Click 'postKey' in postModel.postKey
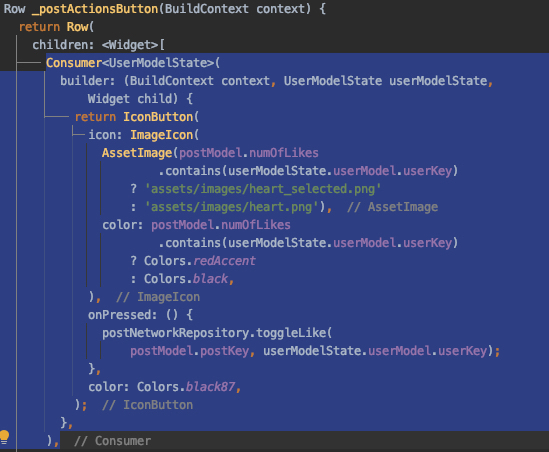The image size is (549, 452). pos(224,351)
